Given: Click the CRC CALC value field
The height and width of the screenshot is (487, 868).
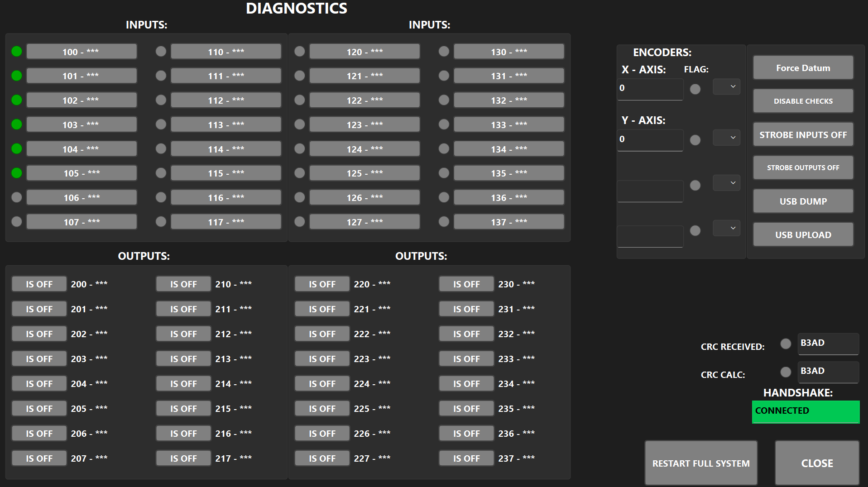Looking at the screenshot, I should (x=828, y=372).
